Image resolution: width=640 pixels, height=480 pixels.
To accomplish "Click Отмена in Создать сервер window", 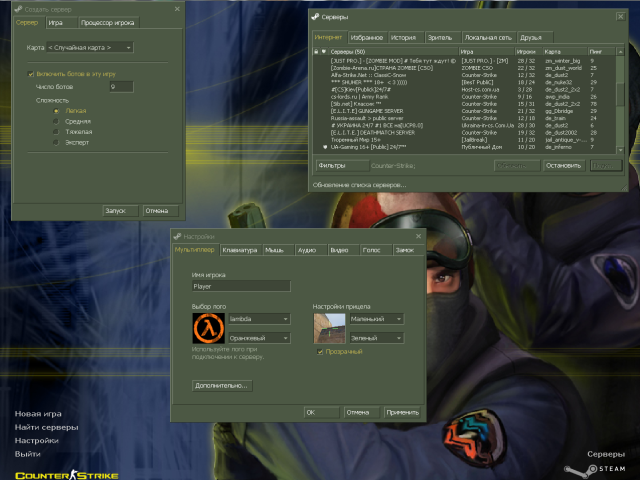I will coord(160,211).
